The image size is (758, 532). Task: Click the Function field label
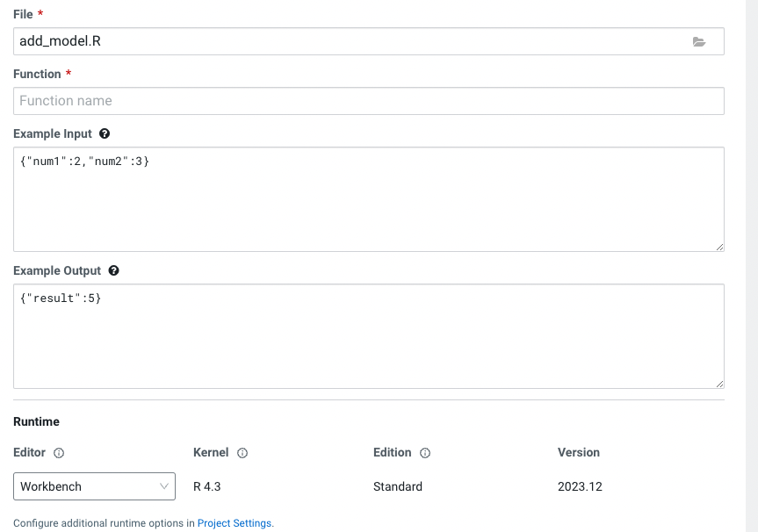click(37, 74)
